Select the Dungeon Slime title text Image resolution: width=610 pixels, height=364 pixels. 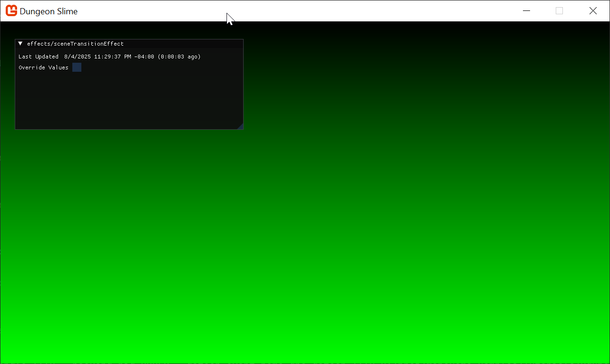[x=49, y=11]
